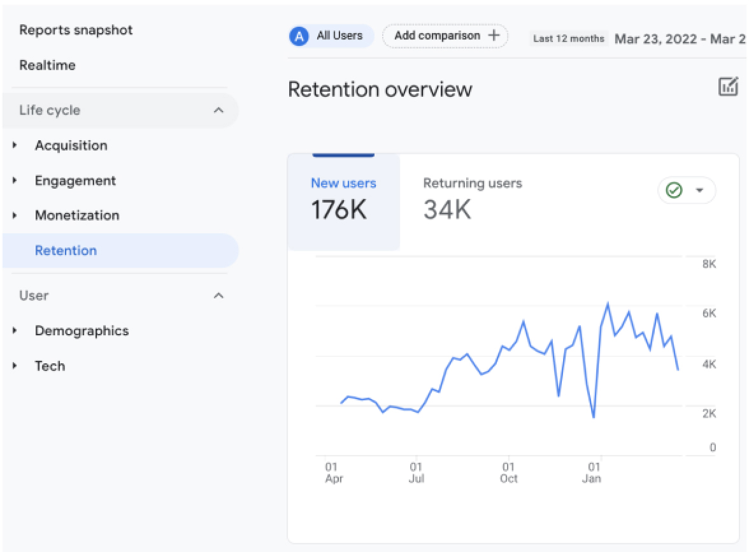Collapse the User section chevron
The width and height of the screenshot is (756, 552).
pos(218,295)
